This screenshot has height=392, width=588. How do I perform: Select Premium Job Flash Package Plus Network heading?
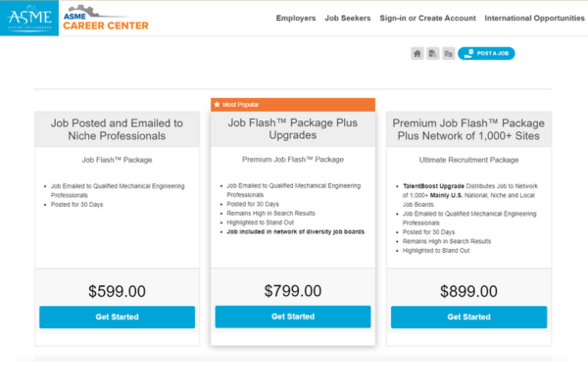(x=468, y=129)
